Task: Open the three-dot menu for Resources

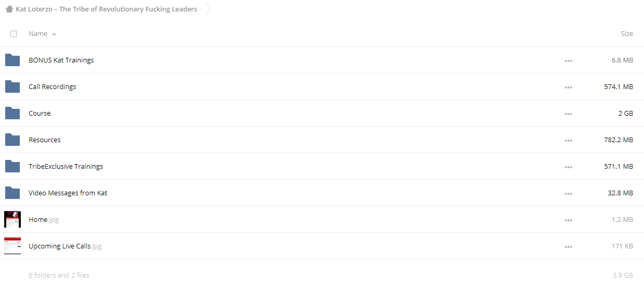Action: coord(568,141)
